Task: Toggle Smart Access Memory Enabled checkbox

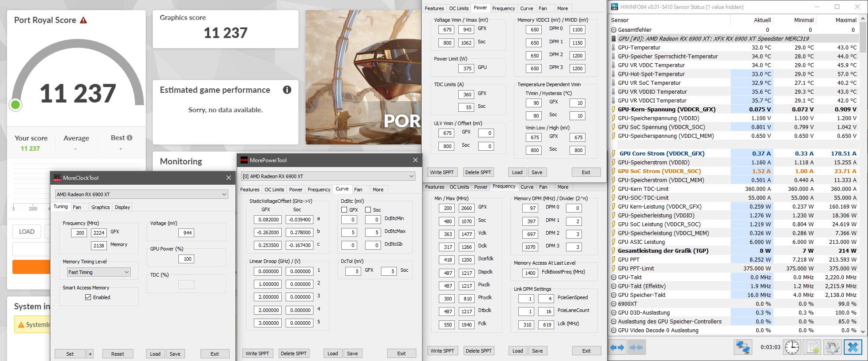Action: point(88,297)
